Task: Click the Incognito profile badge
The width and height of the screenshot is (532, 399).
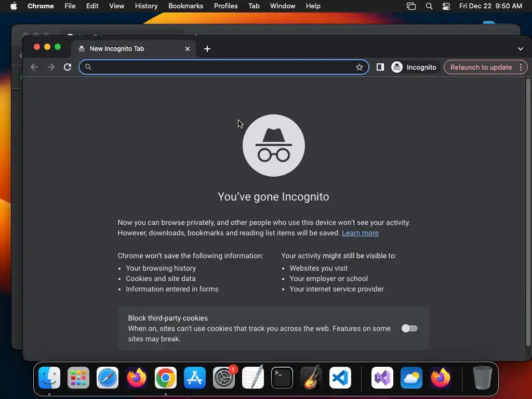Action: point(415,67)
